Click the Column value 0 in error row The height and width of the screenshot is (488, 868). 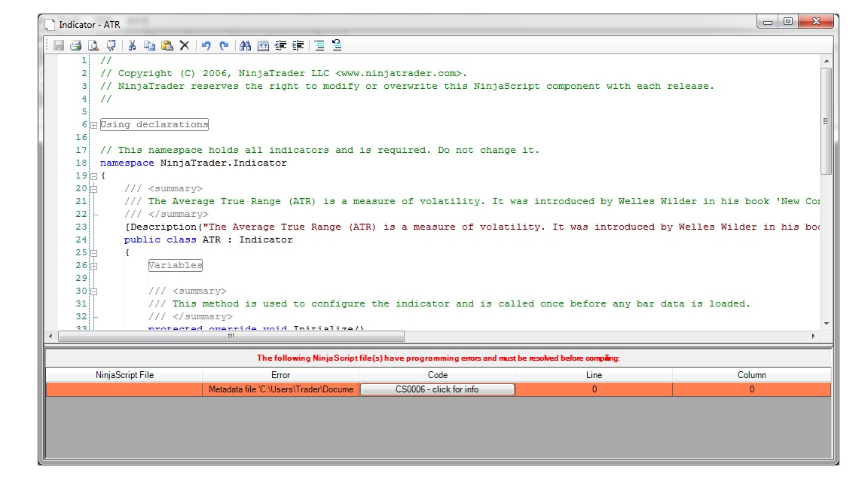(752, 389)
